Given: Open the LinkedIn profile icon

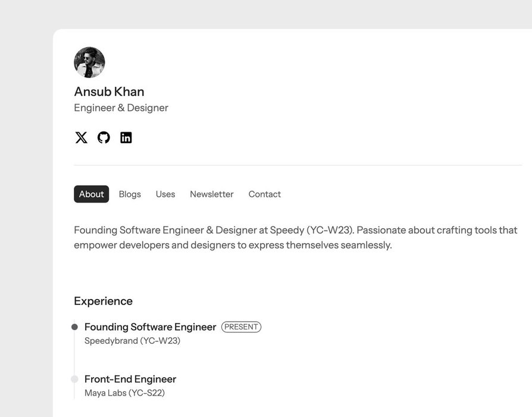Looking at the screenshot, I should 126,138.
